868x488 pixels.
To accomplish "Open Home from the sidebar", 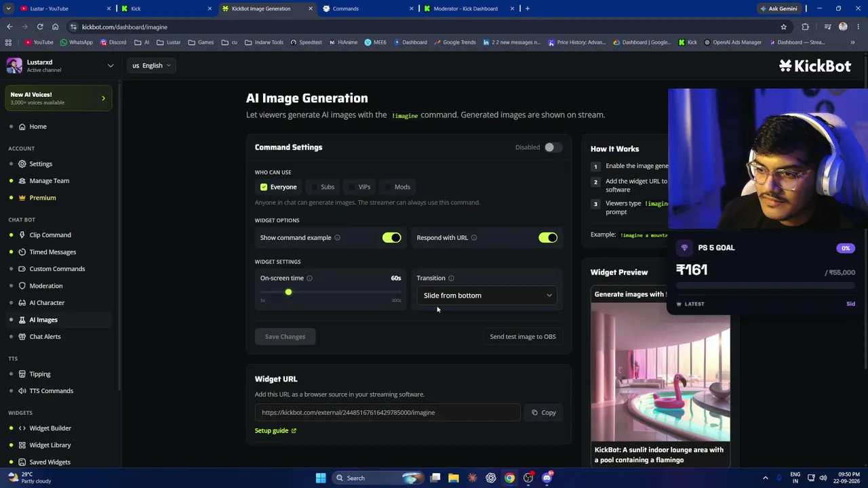I will tap(37, 126).
